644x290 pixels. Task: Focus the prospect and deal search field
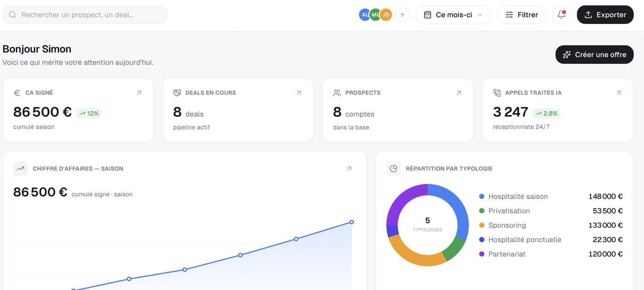tap(85, 15)
